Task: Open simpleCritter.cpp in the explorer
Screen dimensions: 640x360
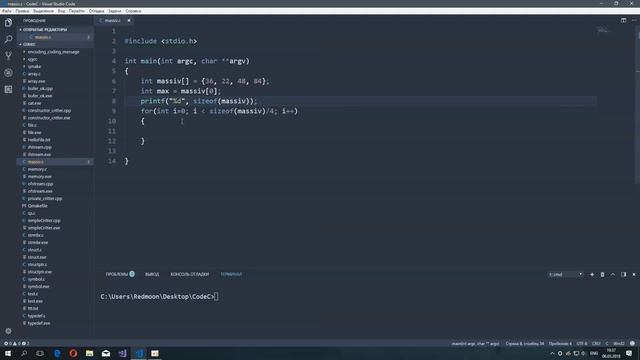Action: point(44,221)
